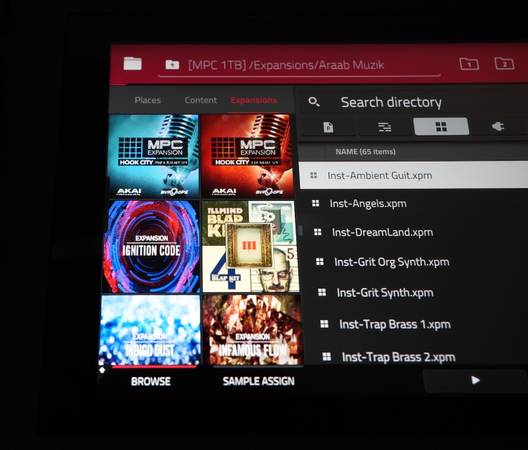The image size is (528, 450).
Task: Switch to the Places tab
Action: click(147, 100)
